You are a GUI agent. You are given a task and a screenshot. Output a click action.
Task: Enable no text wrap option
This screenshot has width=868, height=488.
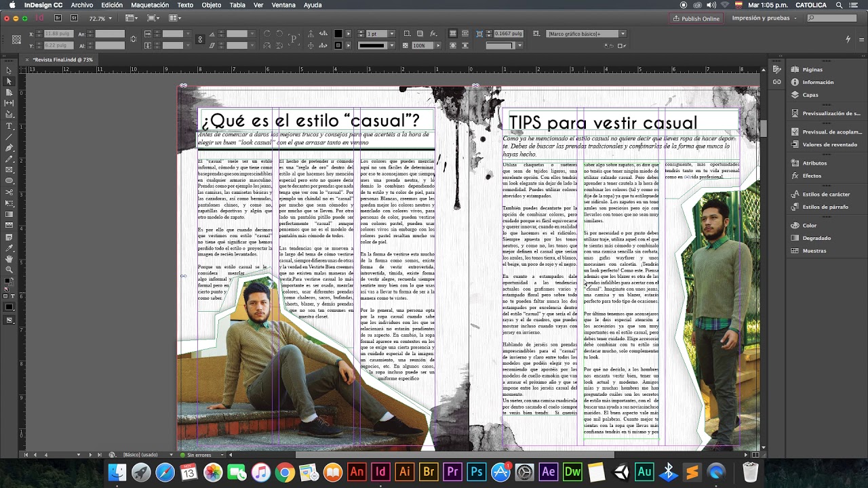(453, 33)
